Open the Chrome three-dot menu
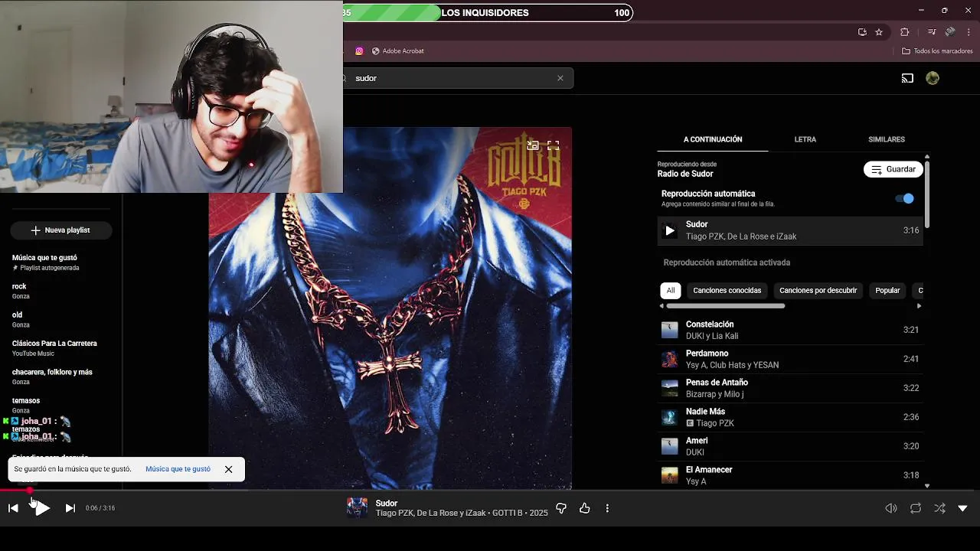The height and width of the screenshot is (551, 980). click(x=969, y=32)
